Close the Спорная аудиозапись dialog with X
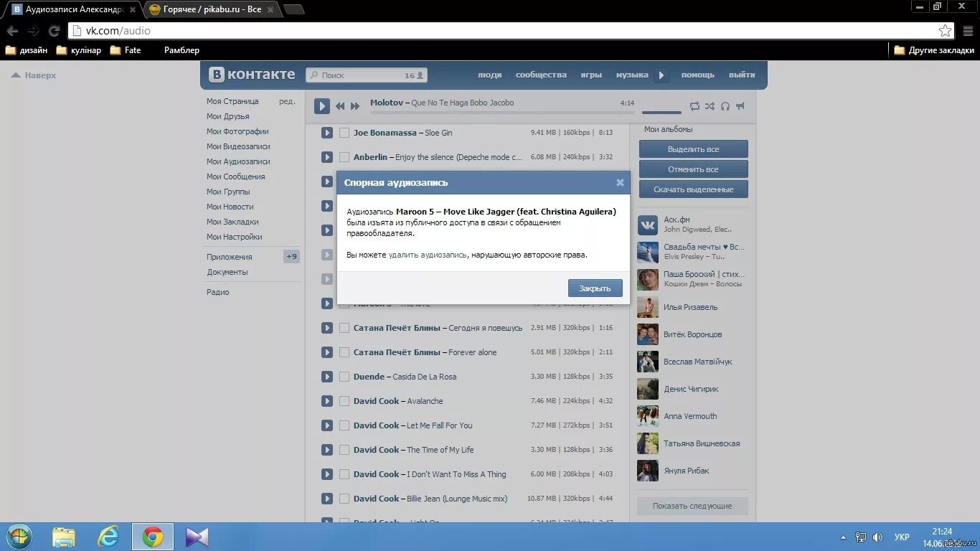The height and width of the screenshot is (551, 980). (x=620, y=182)
